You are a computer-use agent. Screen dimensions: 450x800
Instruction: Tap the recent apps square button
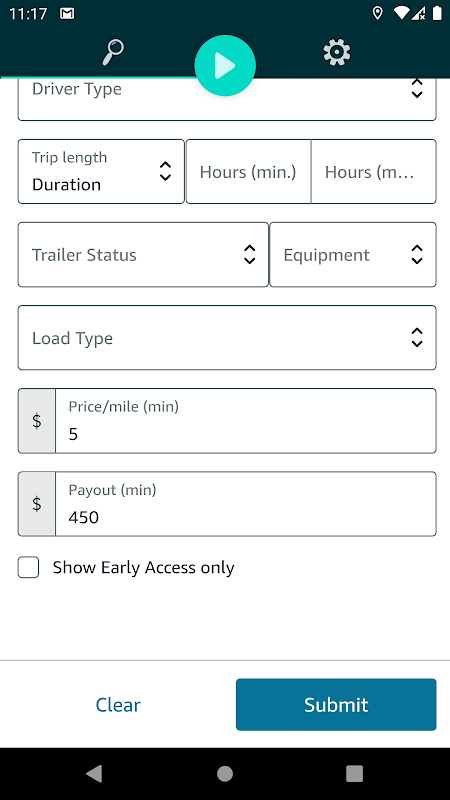coord(355,773)
